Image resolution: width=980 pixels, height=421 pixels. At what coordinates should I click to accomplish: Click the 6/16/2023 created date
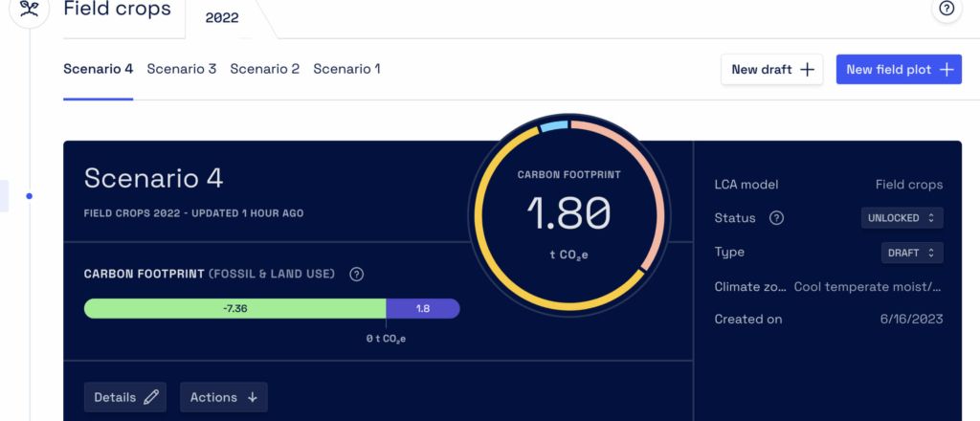(911, 320)
